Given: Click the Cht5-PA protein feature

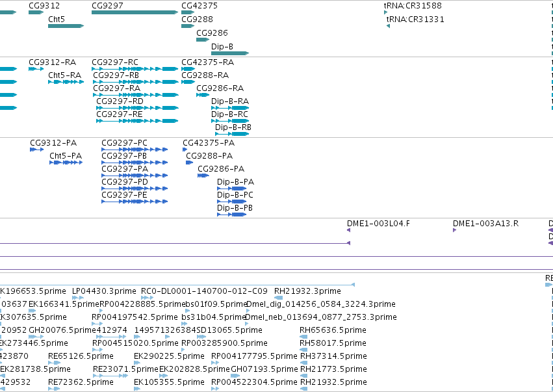Looking at the screenshot, I should pos(66,163).
